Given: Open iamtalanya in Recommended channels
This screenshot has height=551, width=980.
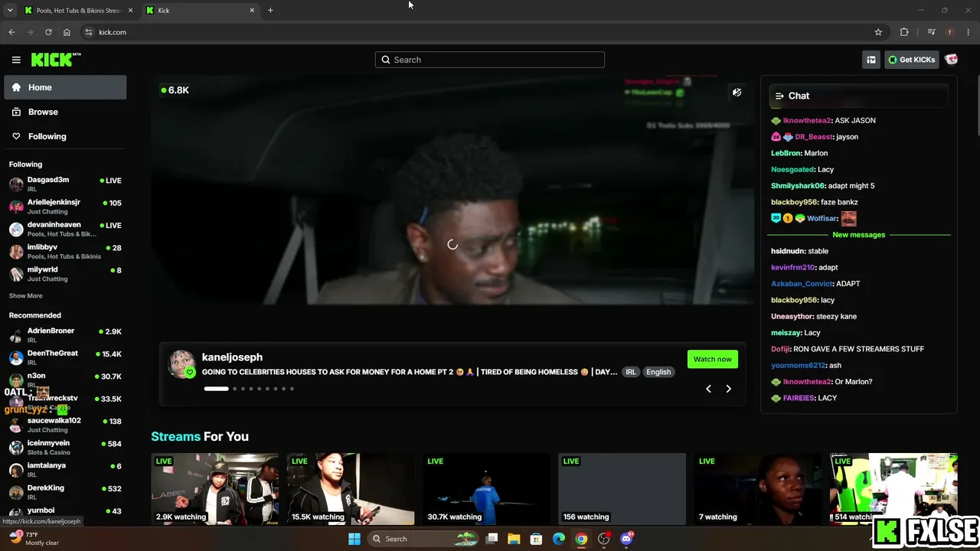Looking at the screenshot, I should coord(65,469).
